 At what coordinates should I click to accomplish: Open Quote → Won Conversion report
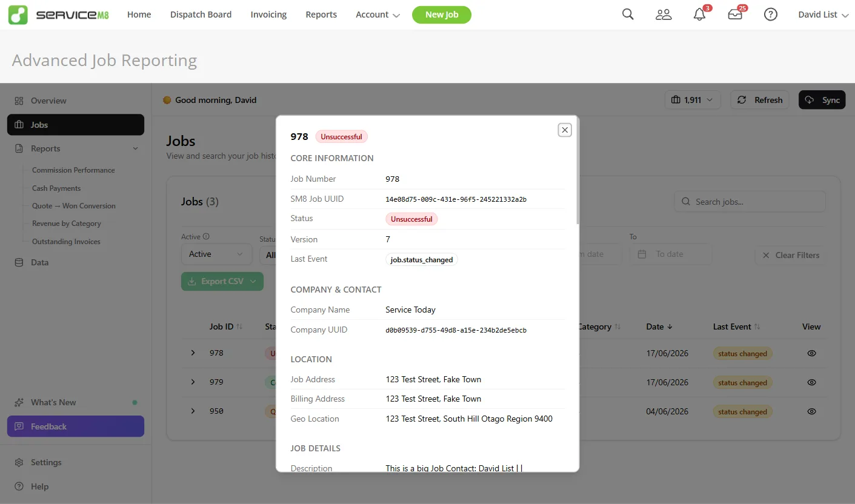coord(74,206)
